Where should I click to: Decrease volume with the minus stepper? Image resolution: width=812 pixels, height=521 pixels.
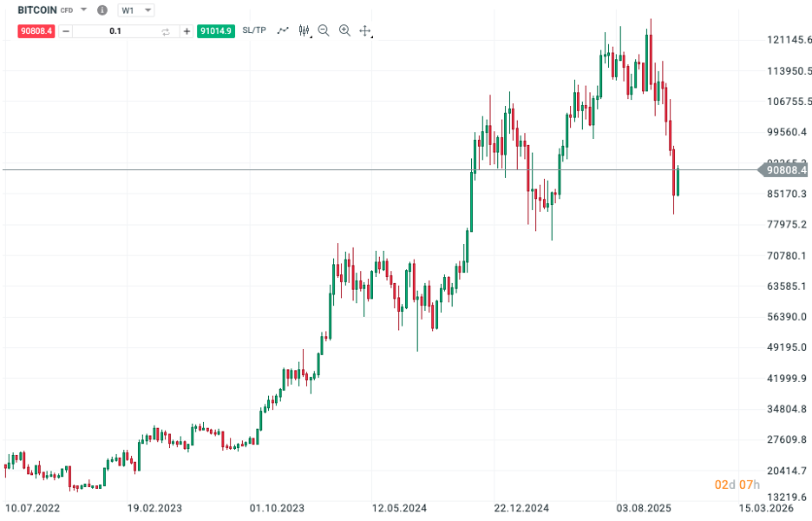point(65,30)
